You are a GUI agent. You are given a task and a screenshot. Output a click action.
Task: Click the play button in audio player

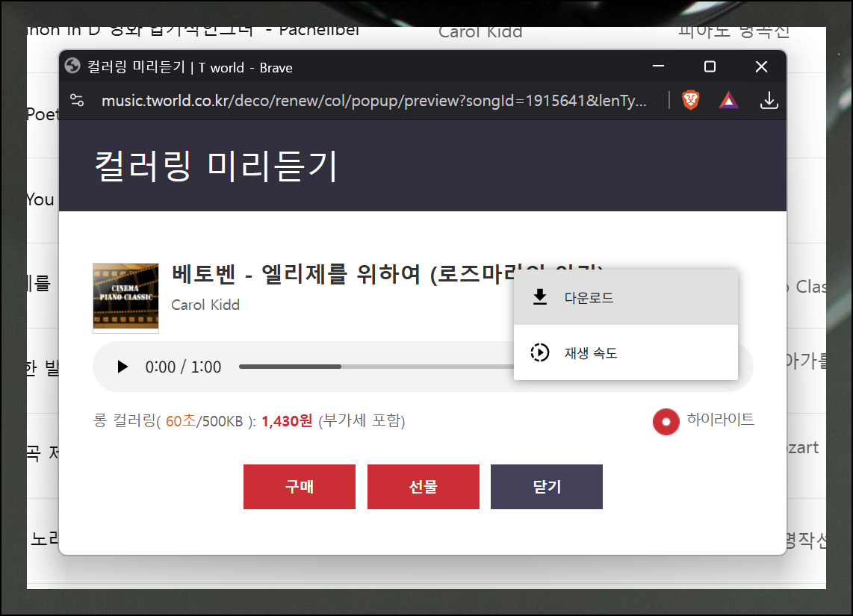(x=123, y=367)
